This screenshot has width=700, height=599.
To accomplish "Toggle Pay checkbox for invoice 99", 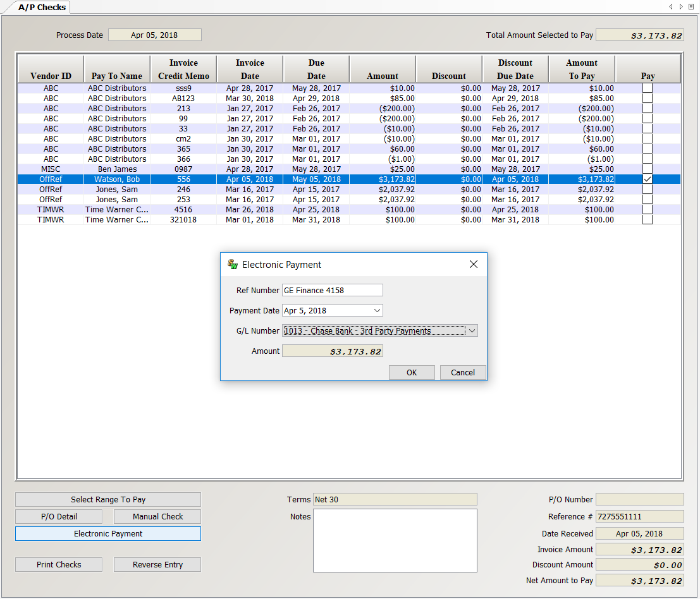I will [x=648, y=119].
